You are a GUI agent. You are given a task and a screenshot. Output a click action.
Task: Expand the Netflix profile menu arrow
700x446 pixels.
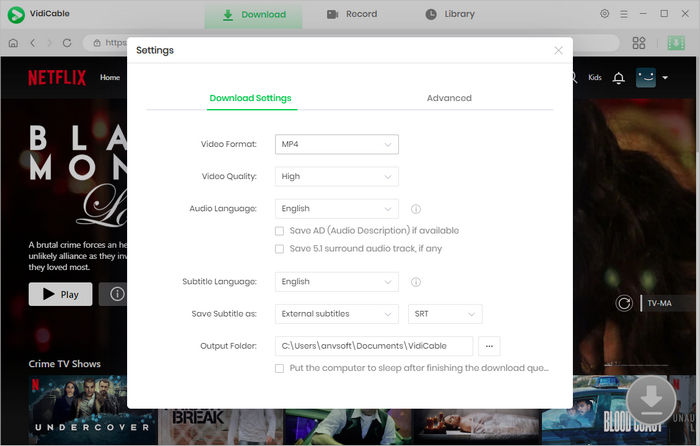[665, 78]
